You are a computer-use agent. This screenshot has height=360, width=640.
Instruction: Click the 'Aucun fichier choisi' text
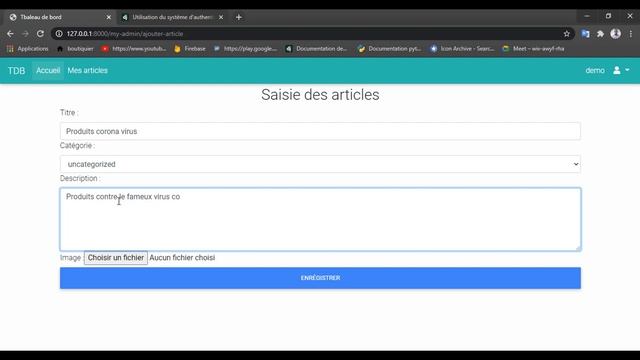(x=182, y=258)
